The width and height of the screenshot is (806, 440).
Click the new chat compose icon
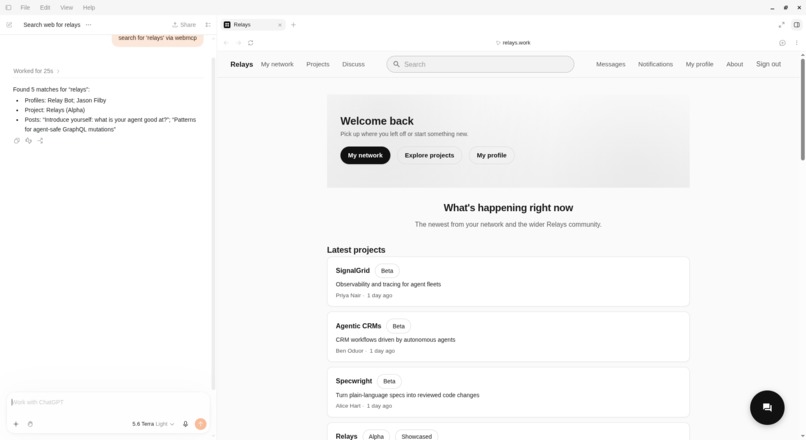(x=9, y=25)
